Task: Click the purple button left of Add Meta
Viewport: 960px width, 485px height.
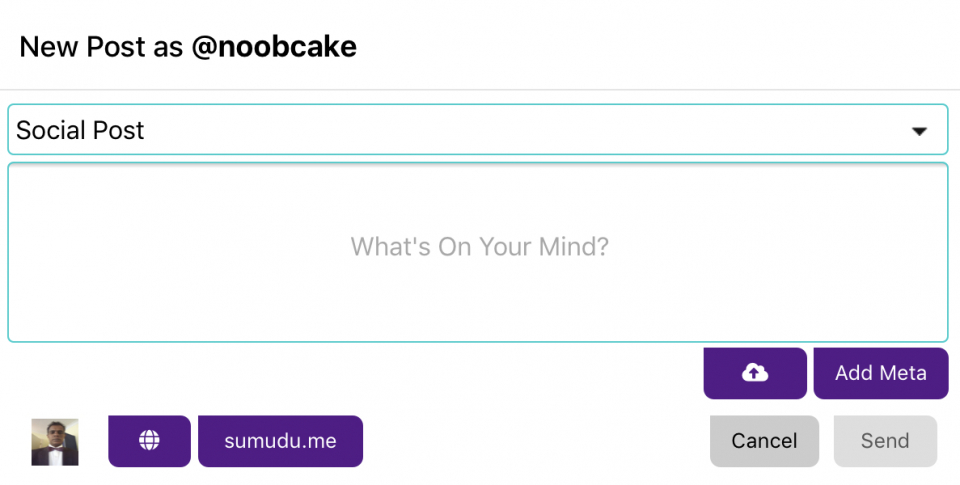Action: [755, 373]
